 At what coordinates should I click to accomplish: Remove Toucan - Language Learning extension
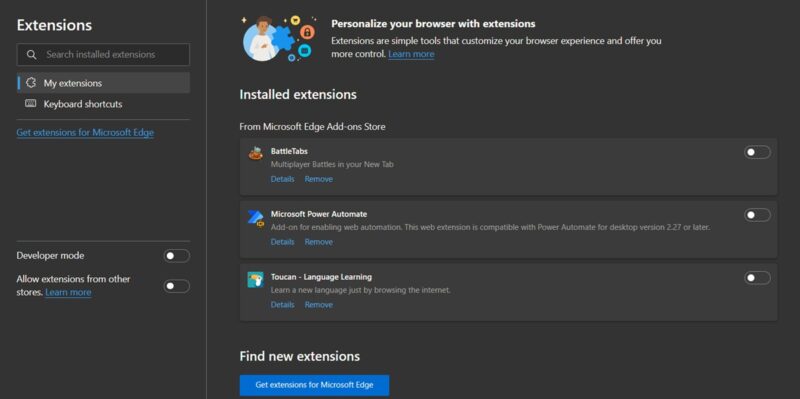point(319,305)
